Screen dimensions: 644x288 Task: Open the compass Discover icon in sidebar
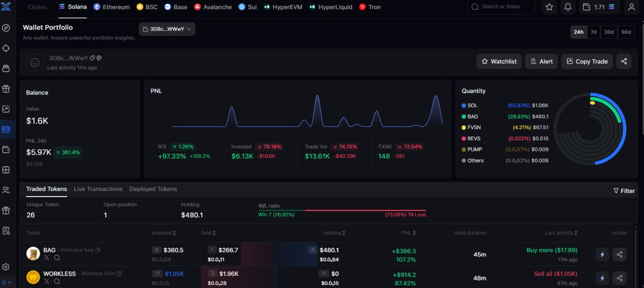point(6,28)
